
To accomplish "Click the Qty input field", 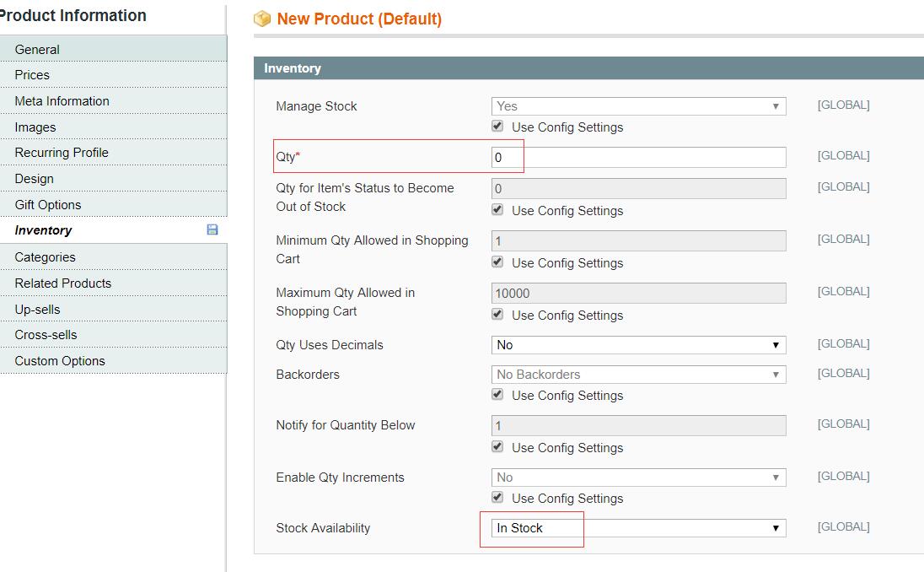I will pos(638,157).
